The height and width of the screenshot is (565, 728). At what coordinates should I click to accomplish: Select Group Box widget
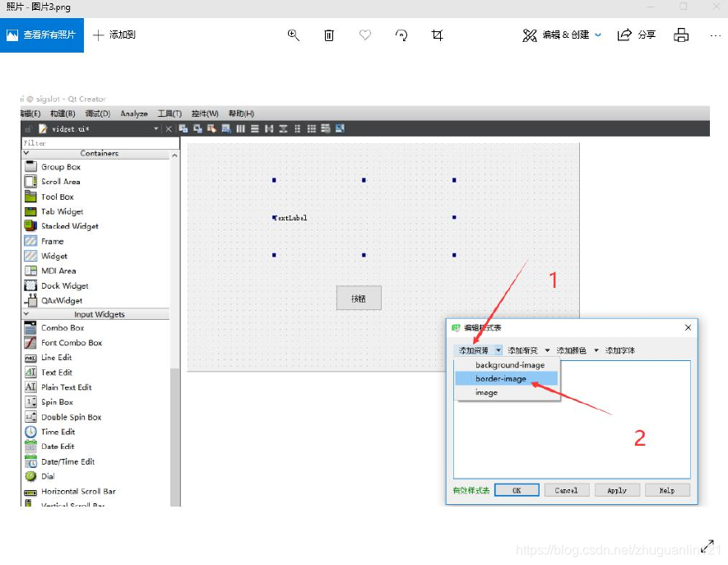pyautogui.click(x=61, y=167)
